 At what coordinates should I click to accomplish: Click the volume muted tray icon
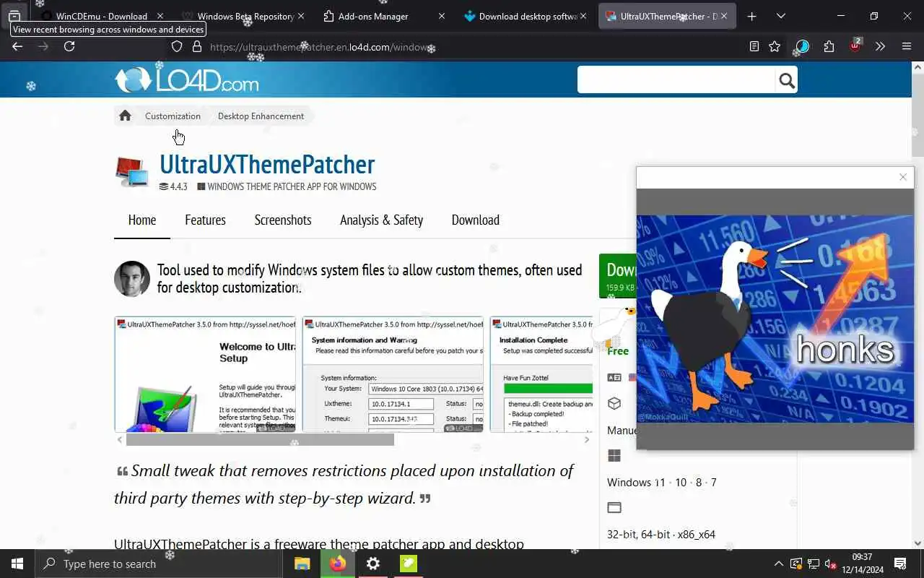click(831, 564)
